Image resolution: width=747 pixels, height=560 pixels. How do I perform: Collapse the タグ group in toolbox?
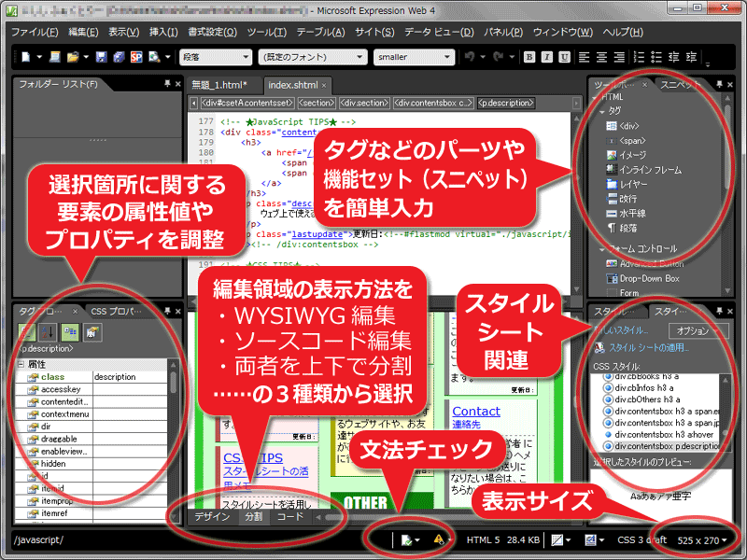602,111
